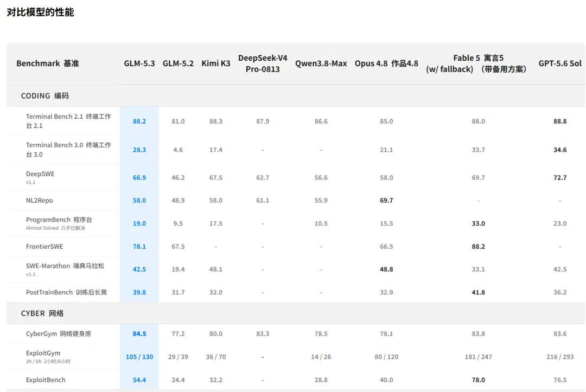Click GLM-5.3 PostTrainBench score 39.8
The height and width of the screenshot is (392, 586).
point(139,292)
